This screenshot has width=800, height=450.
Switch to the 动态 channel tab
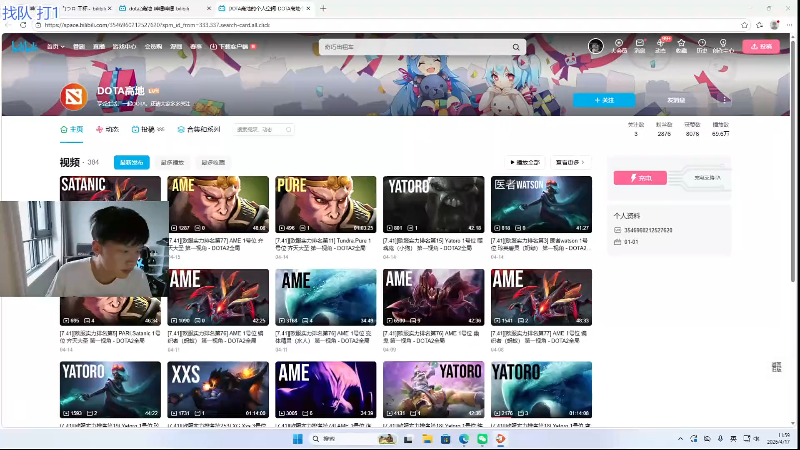(x=107, y=130)
